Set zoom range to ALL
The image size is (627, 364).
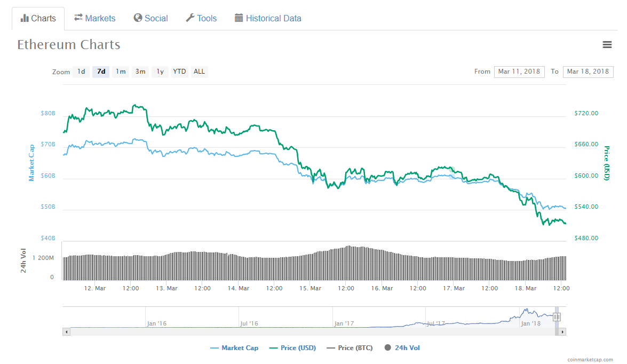(x=199, y=72)
